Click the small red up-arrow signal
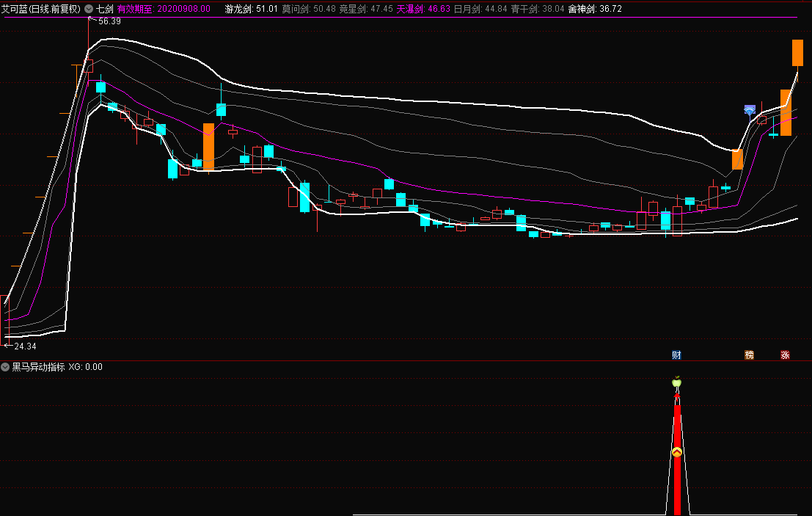 tap(676, 396)
